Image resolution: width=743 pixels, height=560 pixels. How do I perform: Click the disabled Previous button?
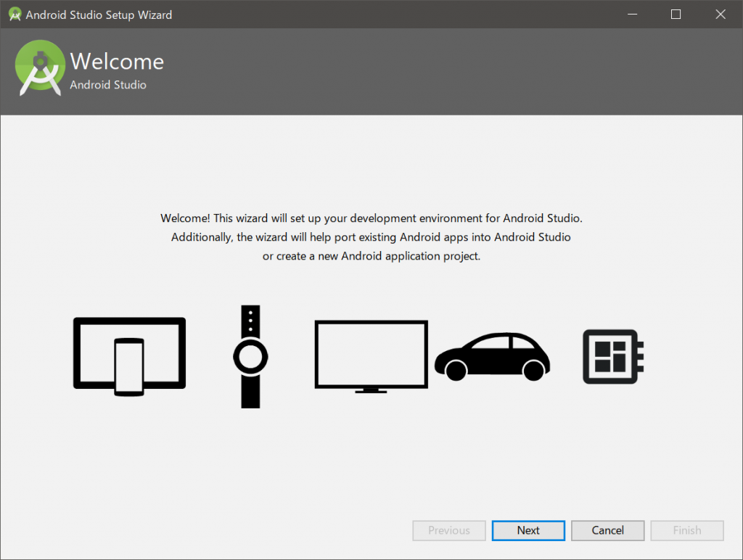[448, 530]
